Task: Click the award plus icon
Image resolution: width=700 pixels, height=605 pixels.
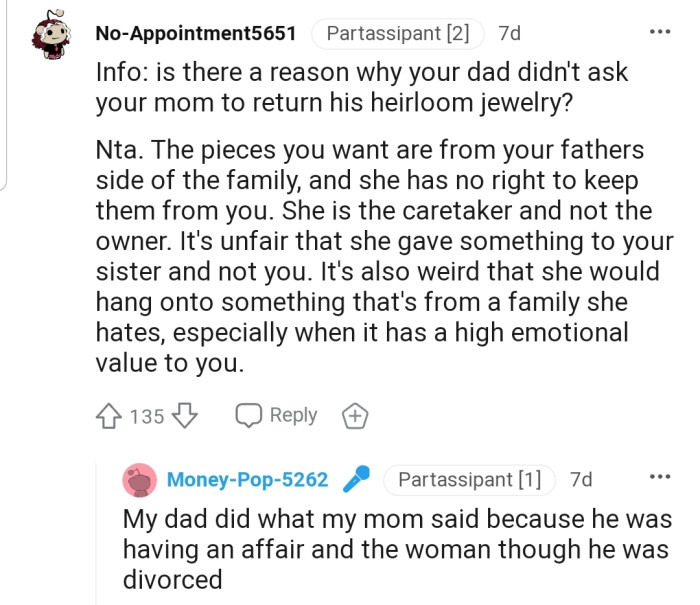Action: click(354, 416)
